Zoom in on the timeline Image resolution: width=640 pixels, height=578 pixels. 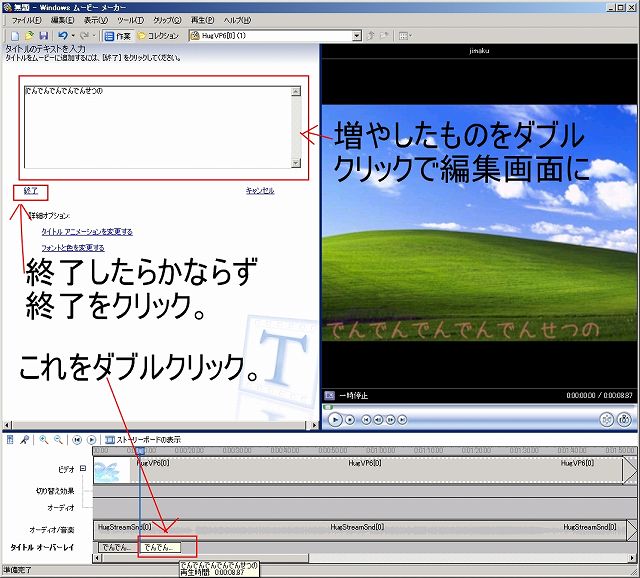point(43,440)
